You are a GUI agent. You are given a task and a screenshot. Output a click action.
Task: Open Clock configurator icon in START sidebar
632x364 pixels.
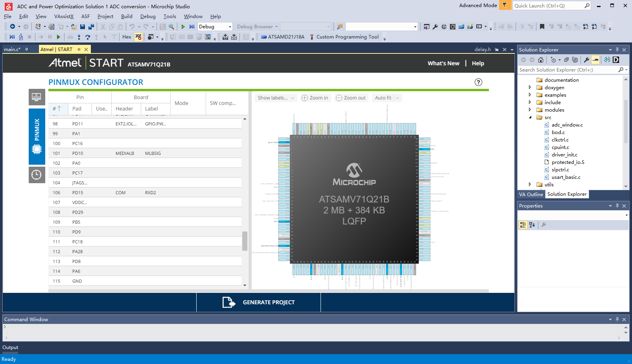[37, 175]
